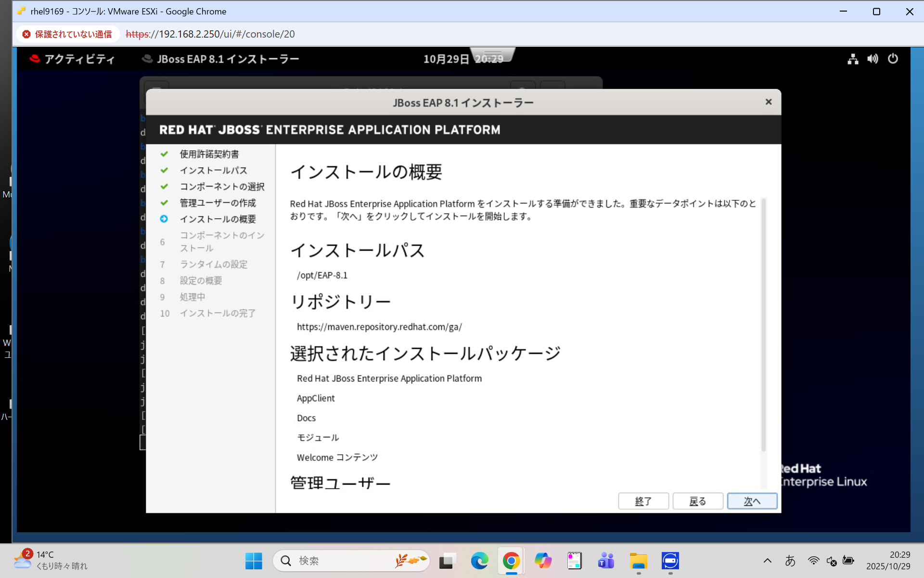Viewport: 924px width, 578px height.
Task: Select the rhel9169 console browser tab
Action: tap(123, 11)
